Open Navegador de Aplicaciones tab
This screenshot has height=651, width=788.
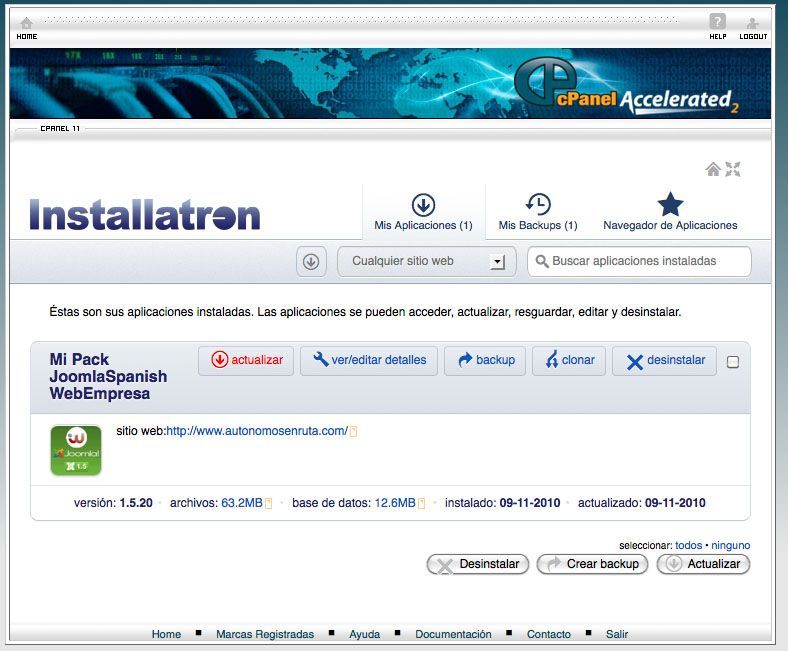tap(670, 212)
